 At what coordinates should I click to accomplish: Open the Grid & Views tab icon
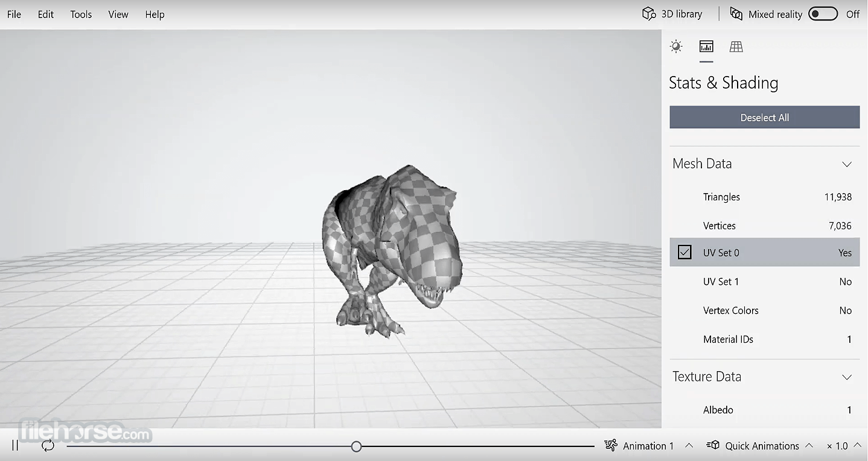(x=736, y=46)
